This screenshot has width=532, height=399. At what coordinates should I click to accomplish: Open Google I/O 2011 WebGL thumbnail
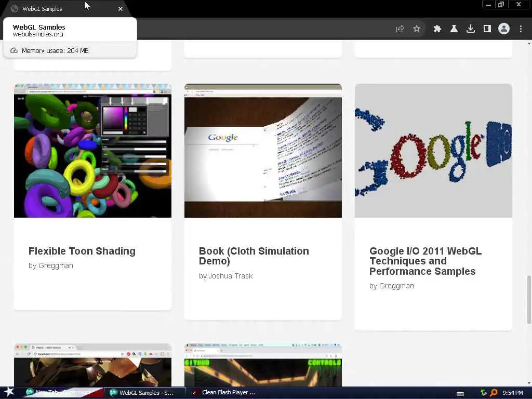tap(433, 151)
